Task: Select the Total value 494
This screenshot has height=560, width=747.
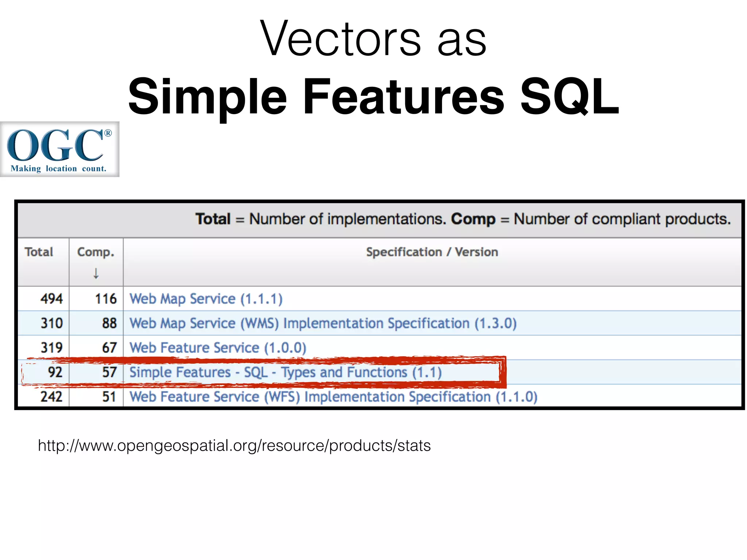Action: [52, 299]
